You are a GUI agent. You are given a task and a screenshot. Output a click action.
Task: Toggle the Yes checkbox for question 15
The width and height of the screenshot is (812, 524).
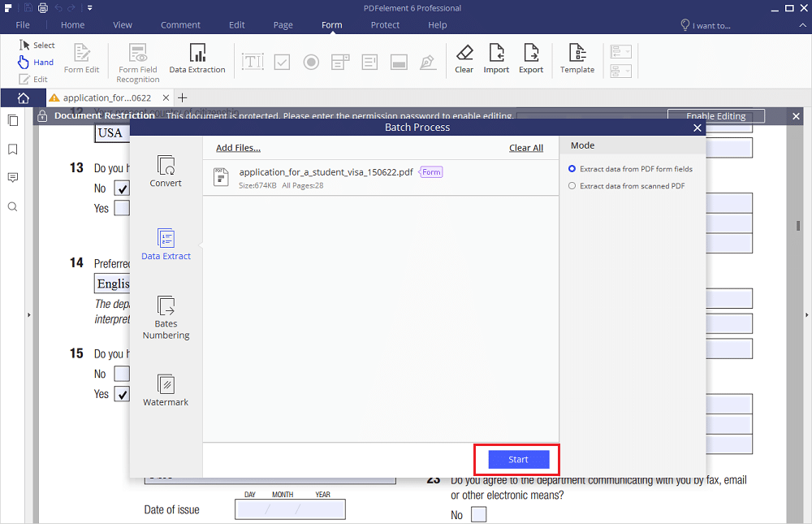tap(123, 394)
